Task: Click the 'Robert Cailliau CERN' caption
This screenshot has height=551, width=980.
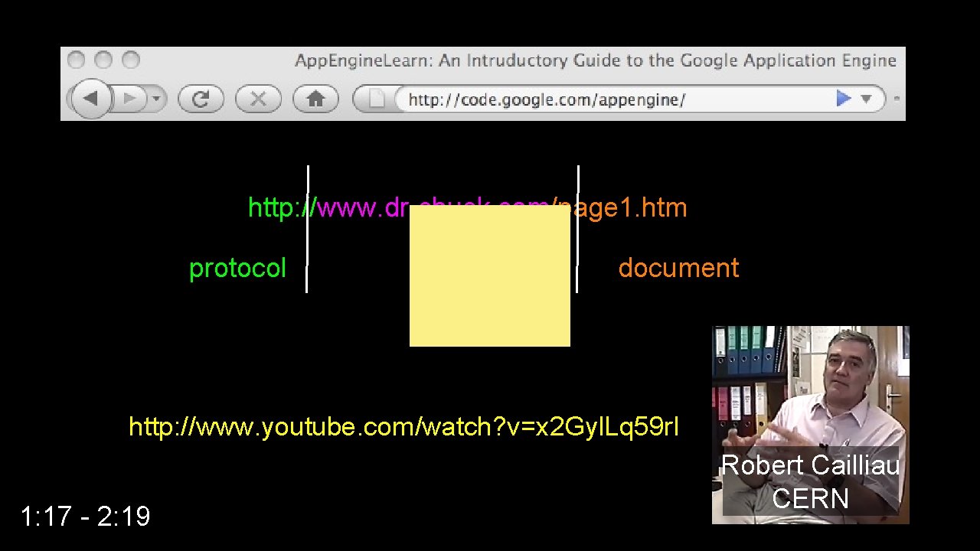Action: pos(811,481)
